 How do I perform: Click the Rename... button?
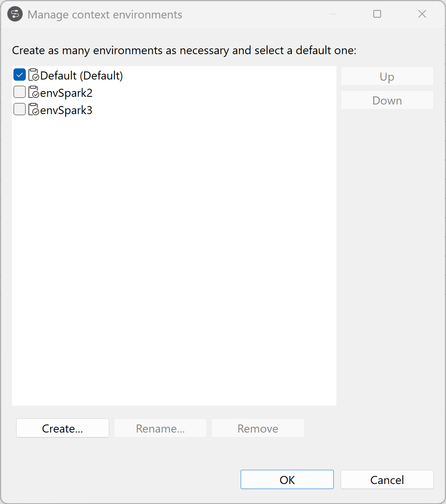click(x=160, y=428)
